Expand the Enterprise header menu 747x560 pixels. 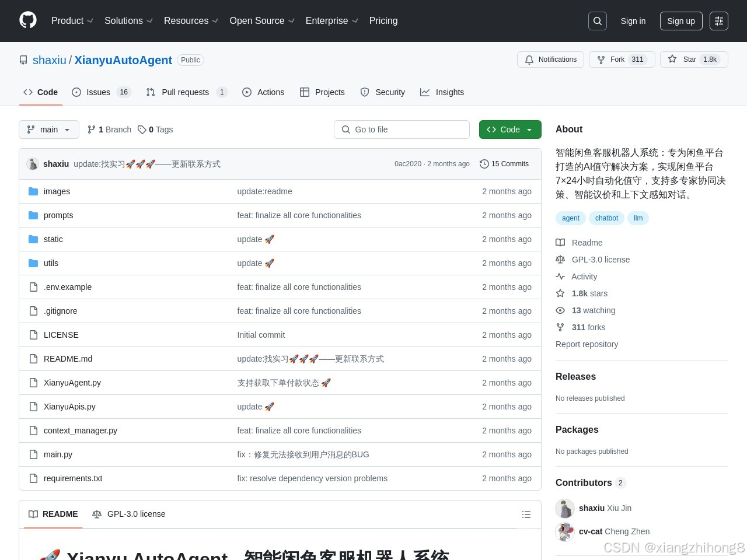[331, 21]
